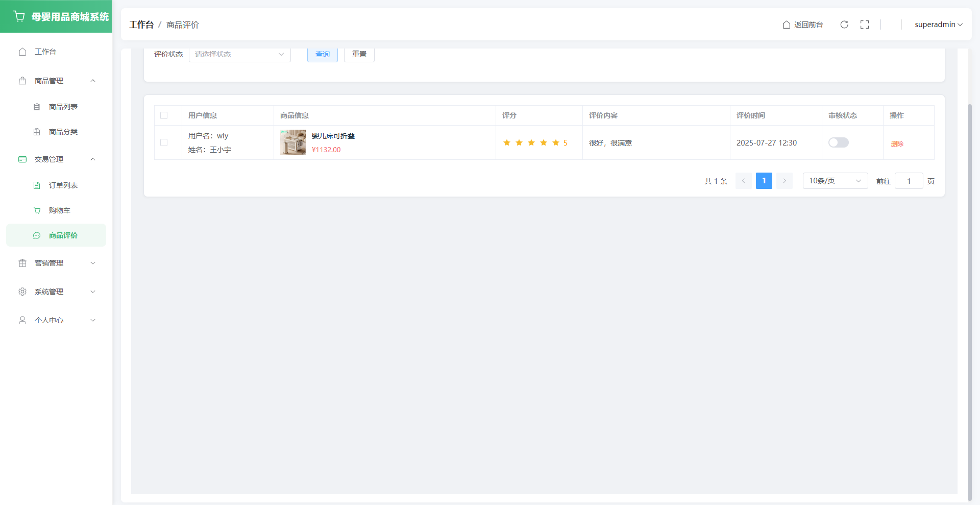Click the home icon next to 返回前台
980x505 pixels.
(x=787, y=25)
